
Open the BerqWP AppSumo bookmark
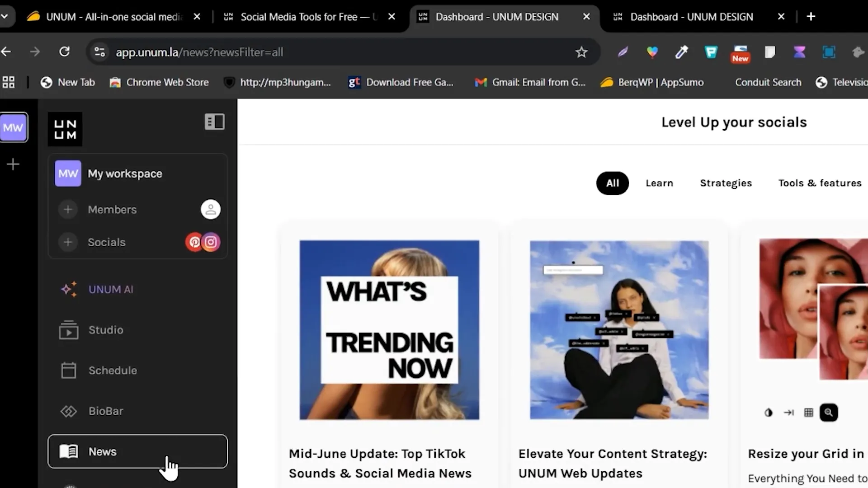coord(652,82)
